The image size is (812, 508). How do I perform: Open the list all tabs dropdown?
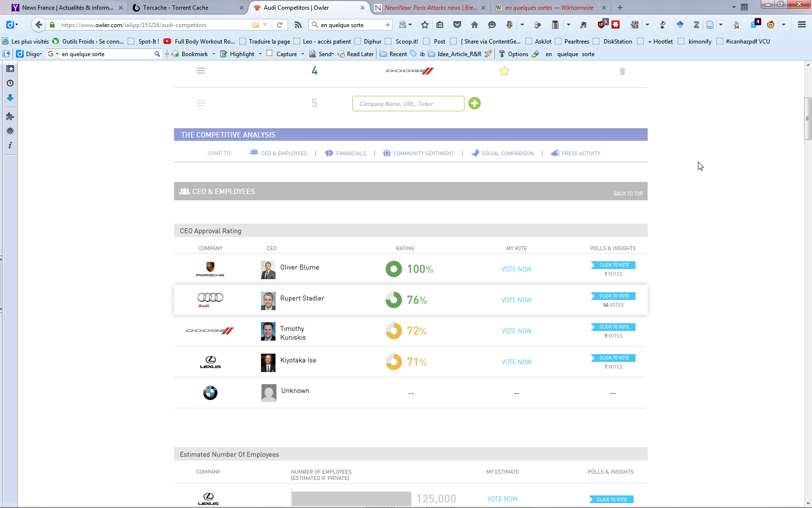734,7
